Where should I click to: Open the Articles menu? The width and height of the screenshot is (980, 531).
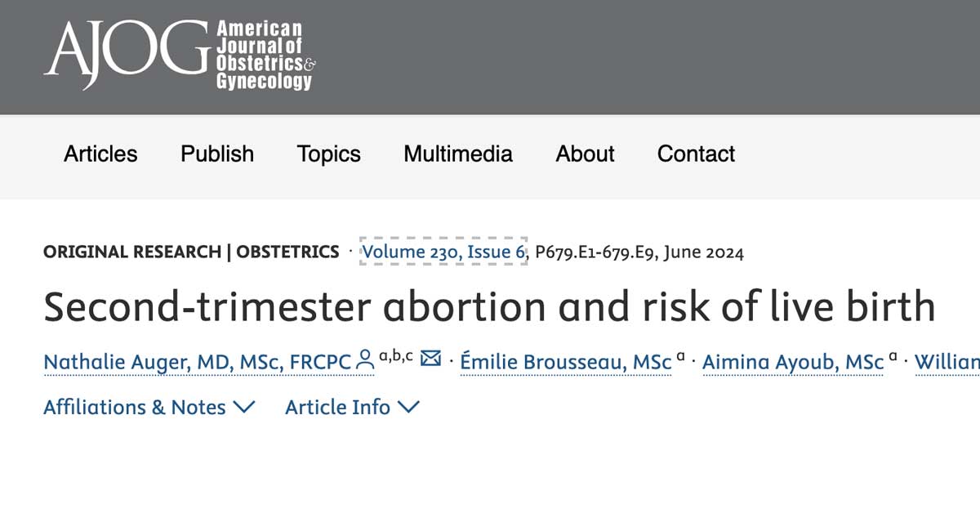point(100,154)
